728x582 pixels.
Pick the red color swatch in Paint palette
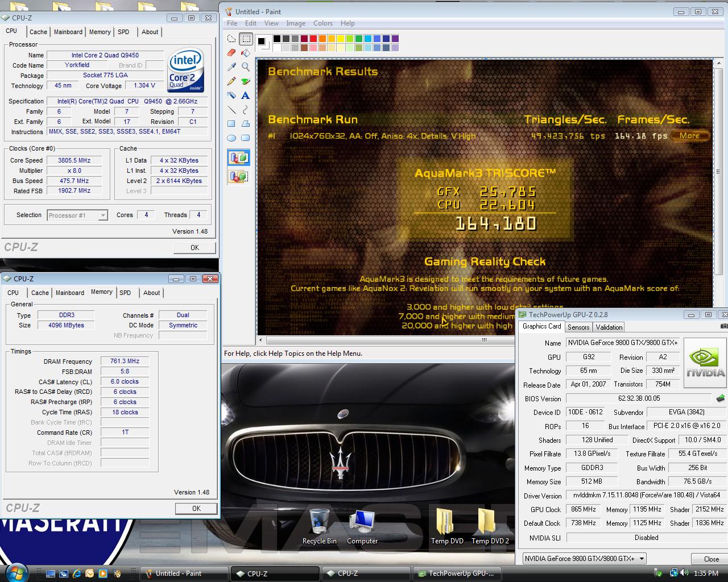click(313, 39)
